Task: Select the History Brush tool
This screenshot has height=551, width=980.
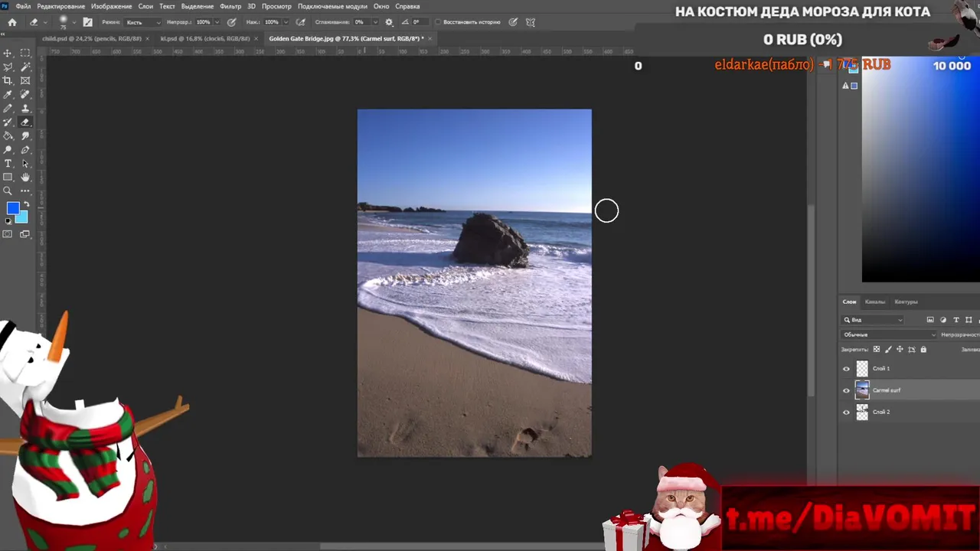Action: point(8,122)
